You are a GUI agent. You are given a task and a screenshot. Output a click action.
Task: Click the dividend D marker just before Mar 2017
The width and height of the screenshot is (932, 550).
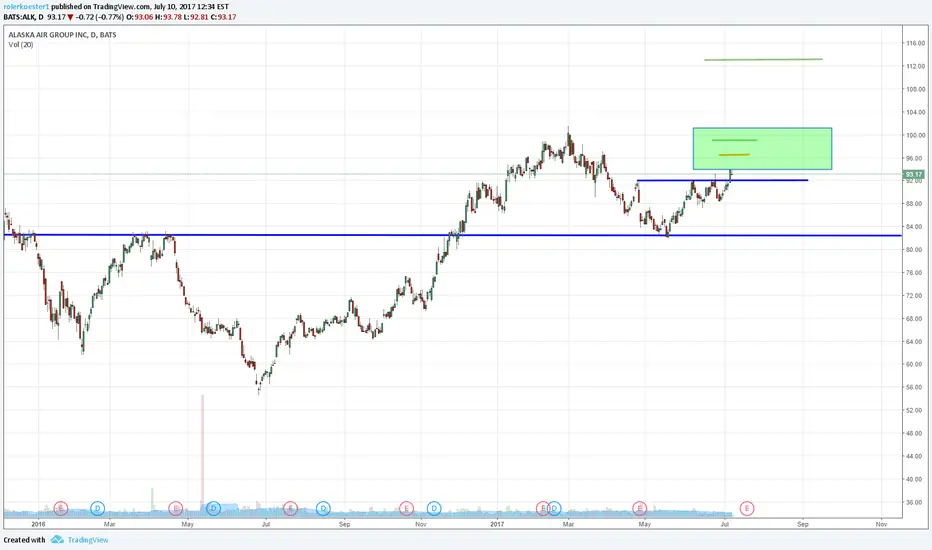(x=555, y=508)
